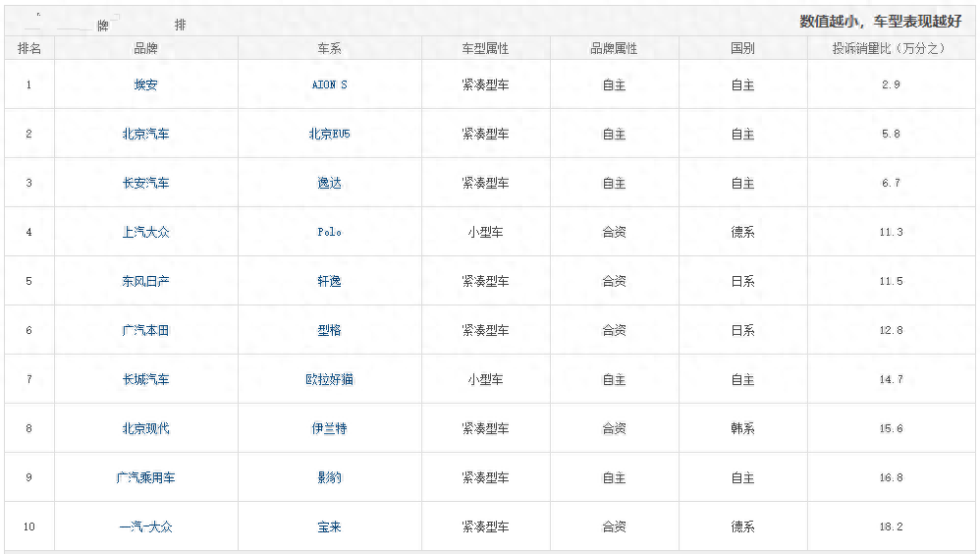This screenshot has height=554, width=980.
Task: Open the 一汽-大众 brand link
Action: [145, 527]
